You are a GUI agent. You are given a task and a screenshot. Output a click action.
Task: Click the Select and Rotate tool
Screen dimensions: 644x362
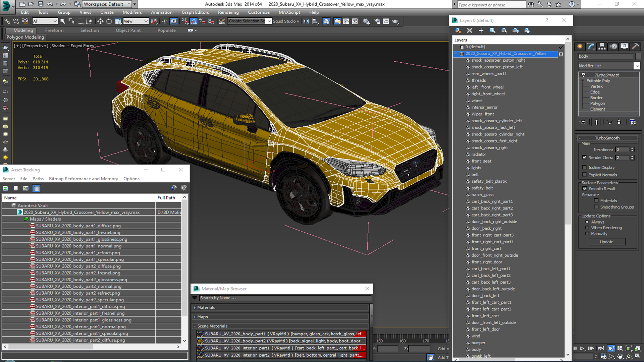click(109, 21)
